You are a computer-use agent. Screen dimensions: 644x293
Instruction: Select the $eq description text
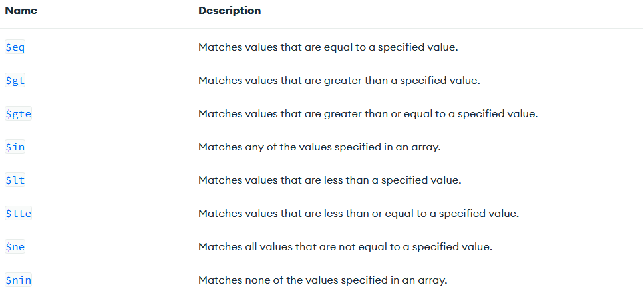328,47
